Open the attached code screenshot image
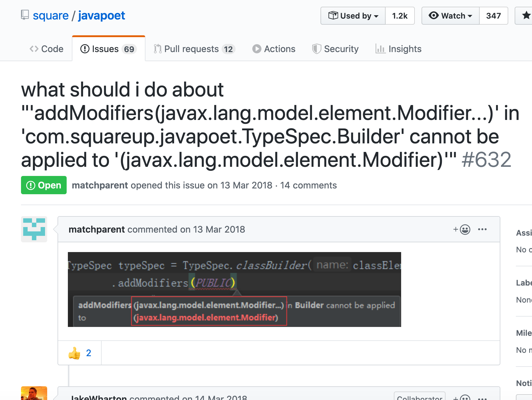 (234, 289)
